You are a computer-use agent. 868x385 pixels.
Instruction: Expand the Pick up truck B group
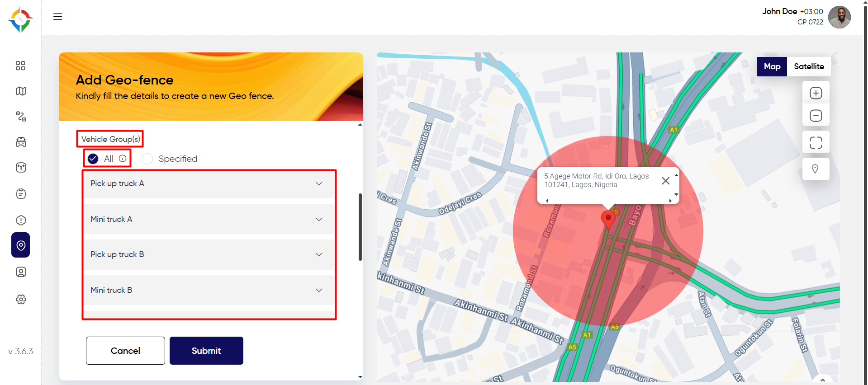(x=209, y=254)
